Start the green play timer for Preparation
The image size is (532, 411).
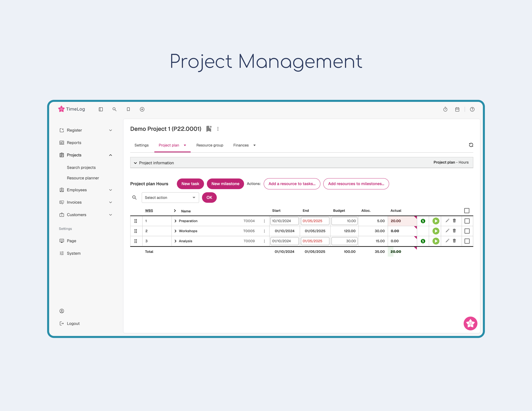(x=436, y=221)
